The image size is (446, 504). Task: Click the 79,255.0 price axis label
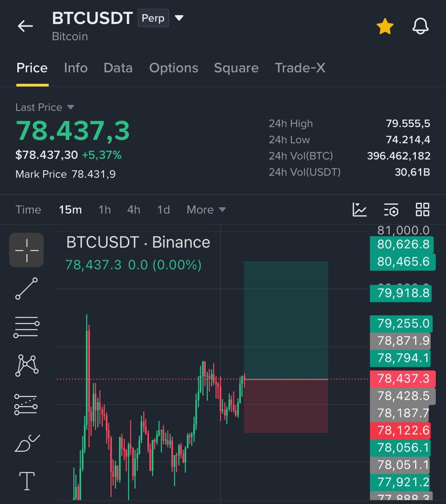(x=401, y=324)
